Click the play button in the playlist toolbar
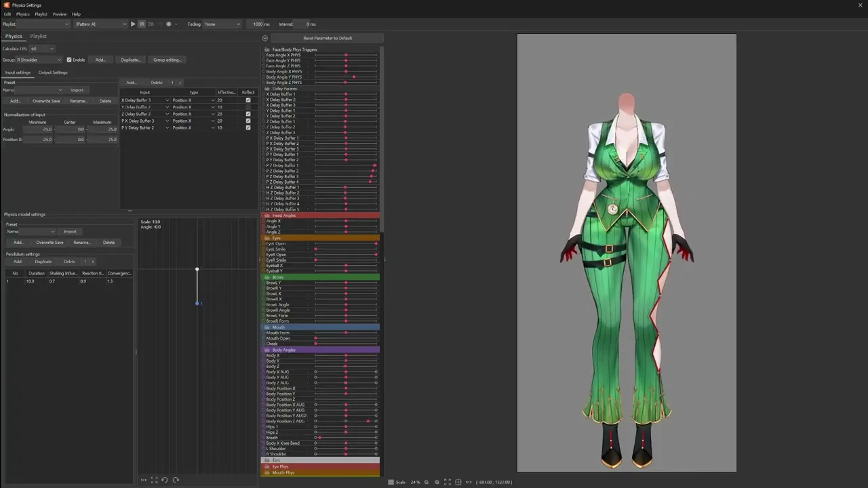 click(133, 24)
